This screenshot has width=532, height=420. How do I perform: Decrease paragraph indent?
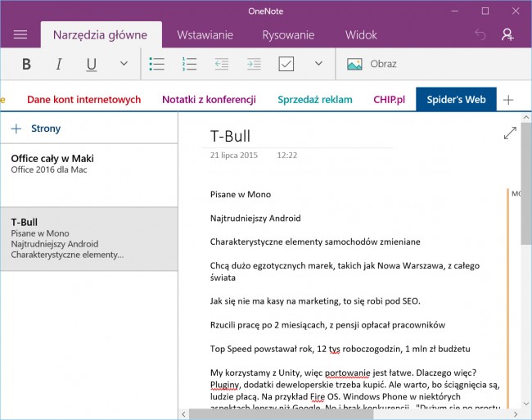pyautogui.click(x=222, y=64)
